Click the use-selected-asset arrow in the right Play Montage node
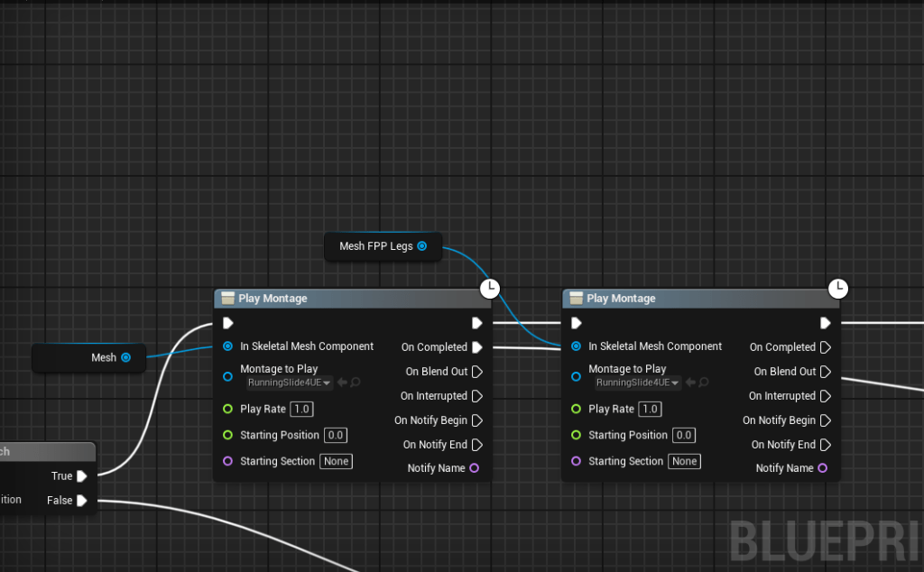This screenshot has width=924, height=572. pos(691,383)
